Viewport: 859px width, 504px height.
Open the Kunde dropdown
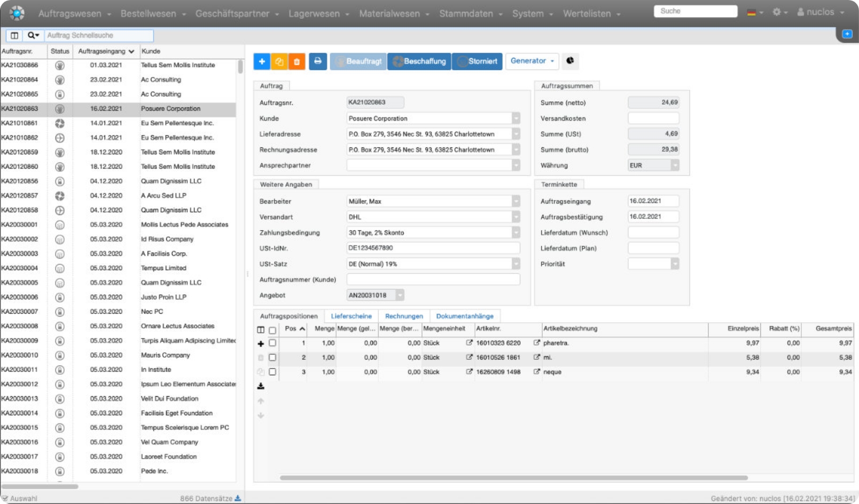516,119
